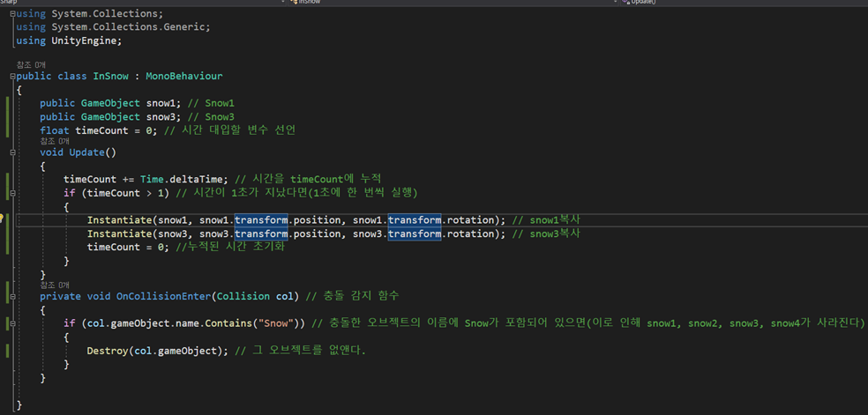
Task: Click System.Collections.Generic in the using line
Action: 129,26
